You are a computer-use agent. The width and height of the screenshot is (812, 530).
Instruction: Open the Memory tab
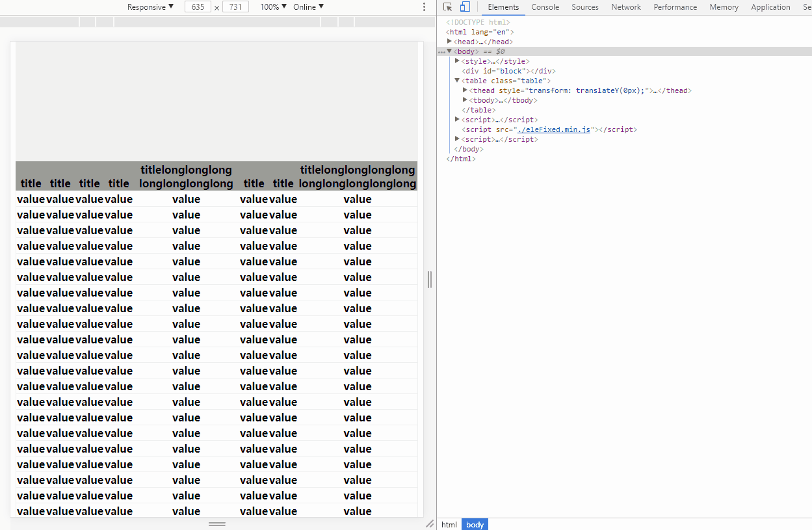point(724,7)
